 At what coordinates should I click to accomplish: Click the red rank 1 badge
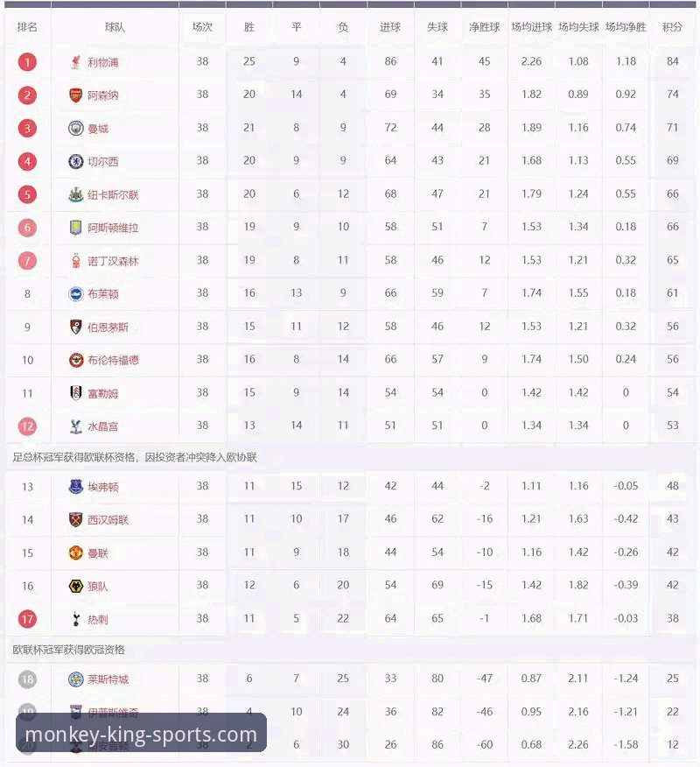[27, 62]
